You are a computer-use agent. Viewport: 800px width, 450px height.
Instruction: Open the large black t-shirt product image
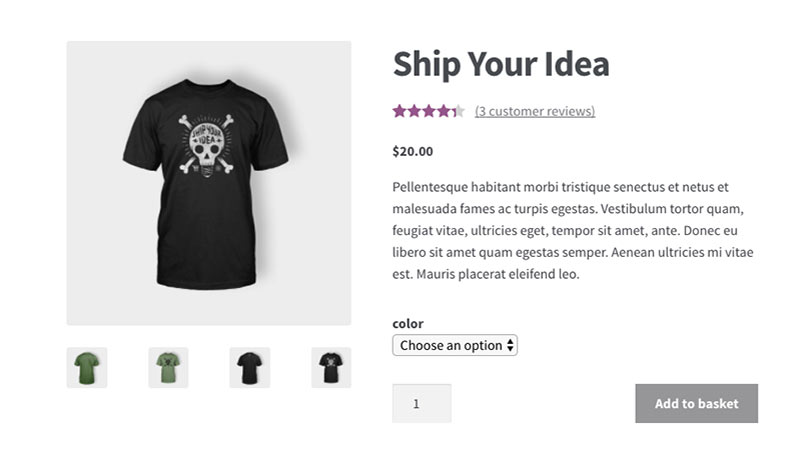click(209, 183)
